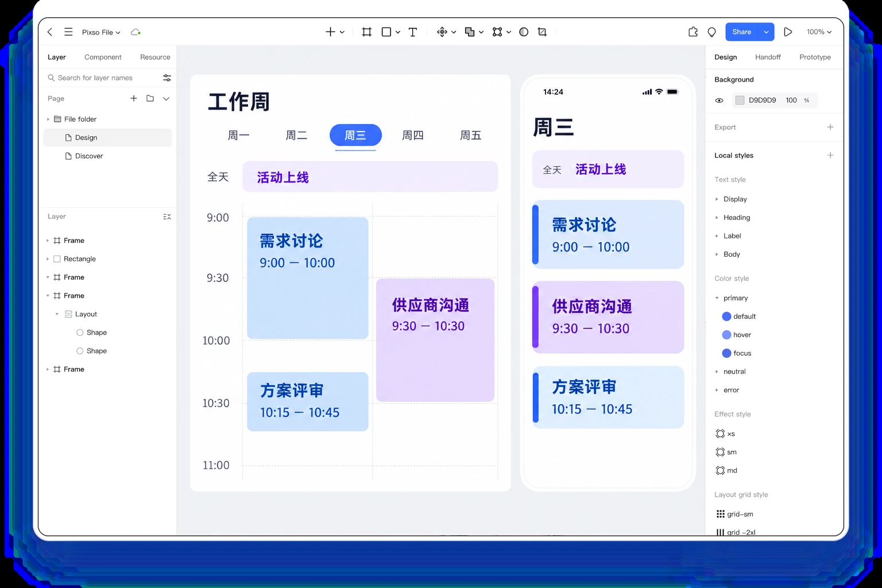Open the Share button dropdown arrow
Screen dimensions: 882x588
(766, 32)
